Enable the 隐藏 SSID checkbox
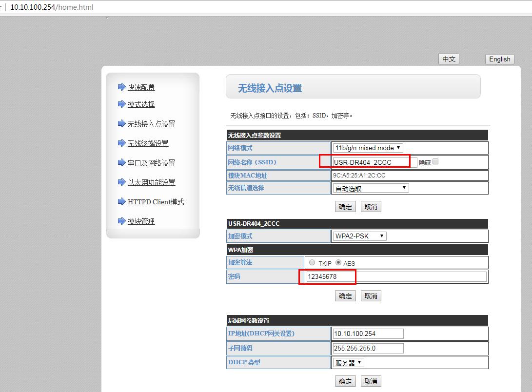Viewport: 532px width, 392px height. (435, 161)
